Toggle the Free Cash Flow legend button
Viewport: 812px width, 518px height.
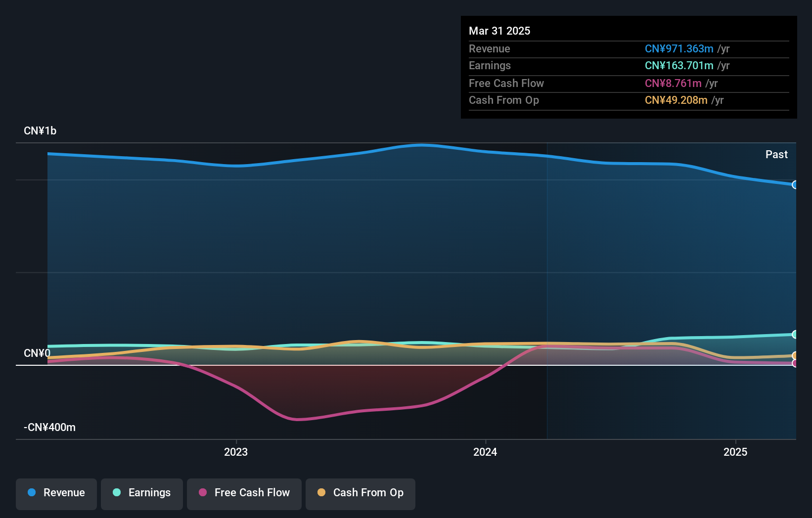pyautogui.click(x=244, y=494)
